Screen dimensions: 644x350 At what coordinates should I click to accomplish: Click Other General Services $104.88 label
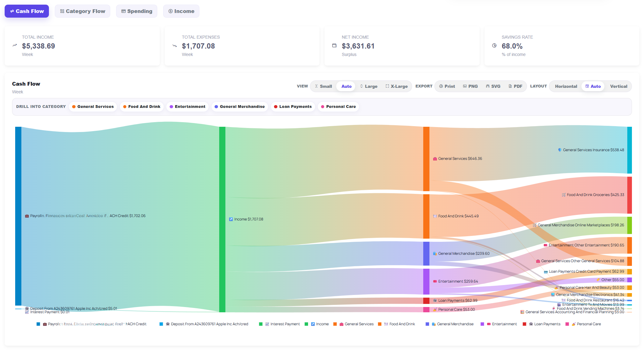pos(580,261)
